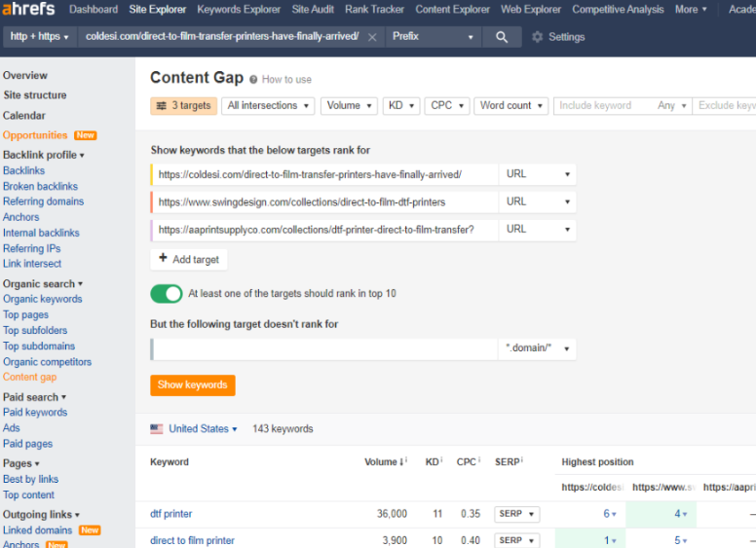
Task: Clear the URL with the X icon
Action: [372, 37]
